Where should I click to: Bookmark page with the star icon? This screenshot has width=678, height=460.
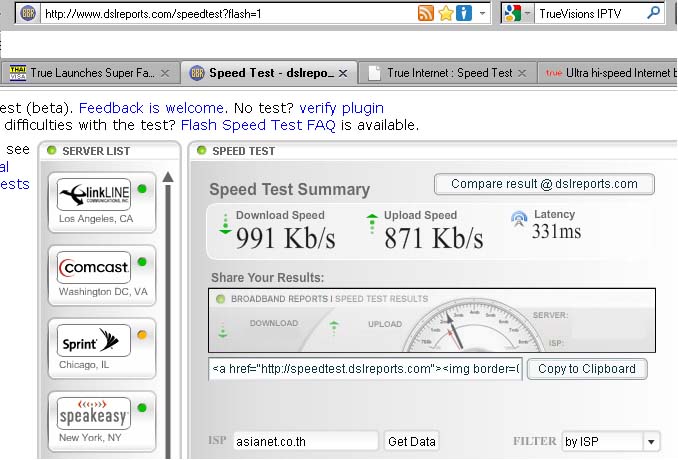445,13
